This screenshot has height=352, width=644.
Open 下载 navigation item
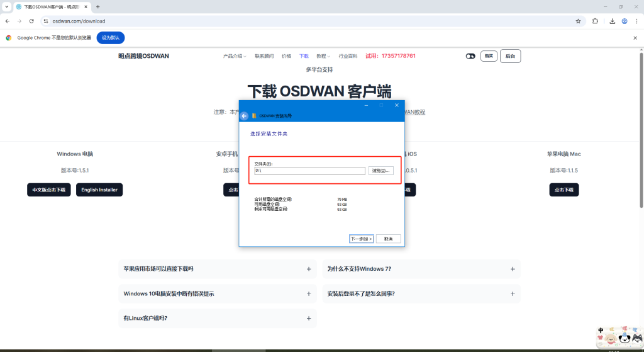point(304,56)
